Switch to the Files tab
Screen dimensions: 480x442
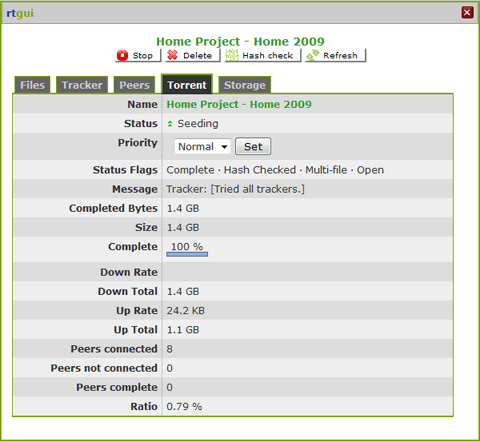tap(32, 85)
